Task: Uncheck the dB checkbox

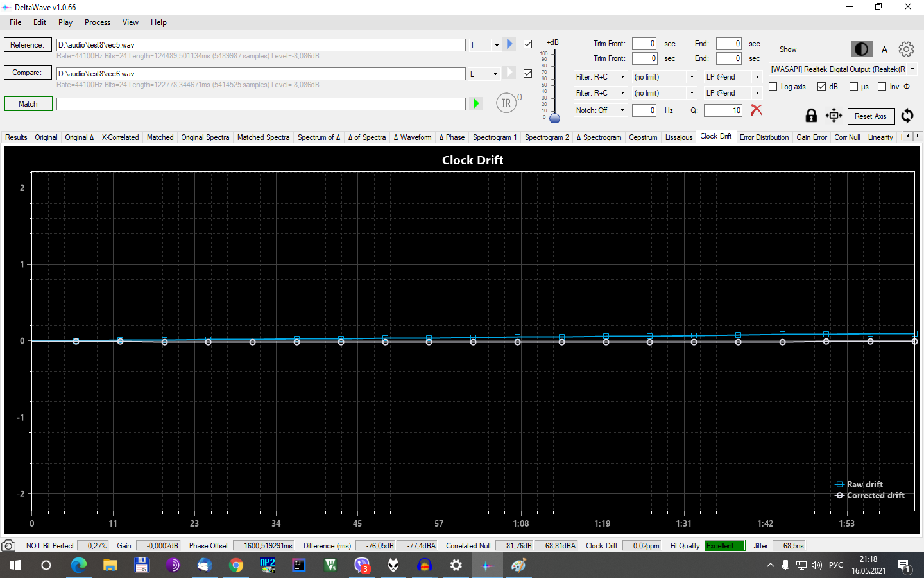Action: coord(821,86)
